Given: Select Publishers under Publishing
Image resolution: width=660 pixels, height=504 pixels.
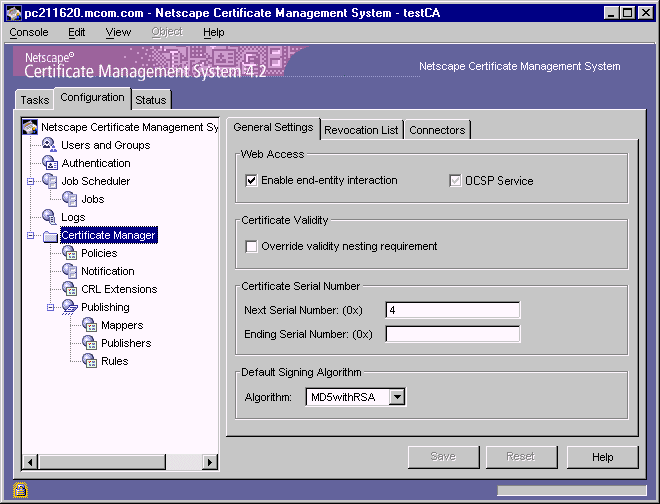Looking at the screenshot, I should click(x=126, y=343).
